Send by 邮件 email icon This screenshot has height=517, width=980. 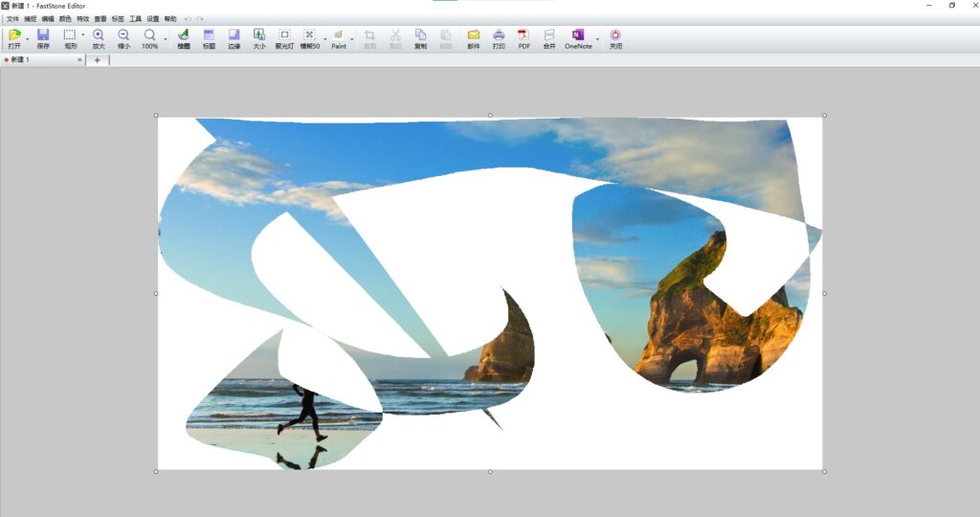474,38
